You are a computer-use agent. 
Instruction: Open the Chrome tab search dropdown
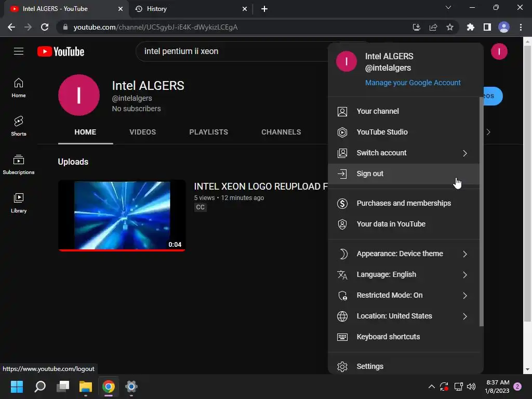pyautogui.click(x=448, y=7)
